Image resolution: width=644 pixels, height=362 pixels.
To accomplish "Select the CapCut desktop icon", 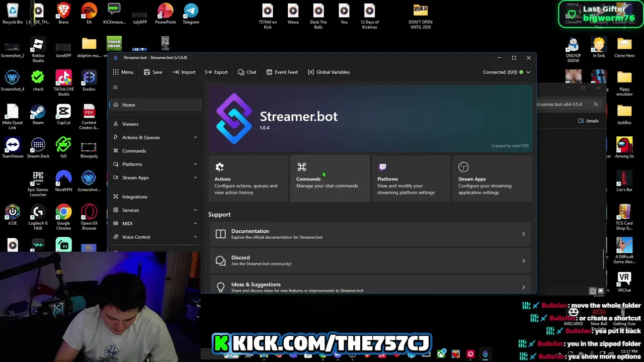I will 63,114.
